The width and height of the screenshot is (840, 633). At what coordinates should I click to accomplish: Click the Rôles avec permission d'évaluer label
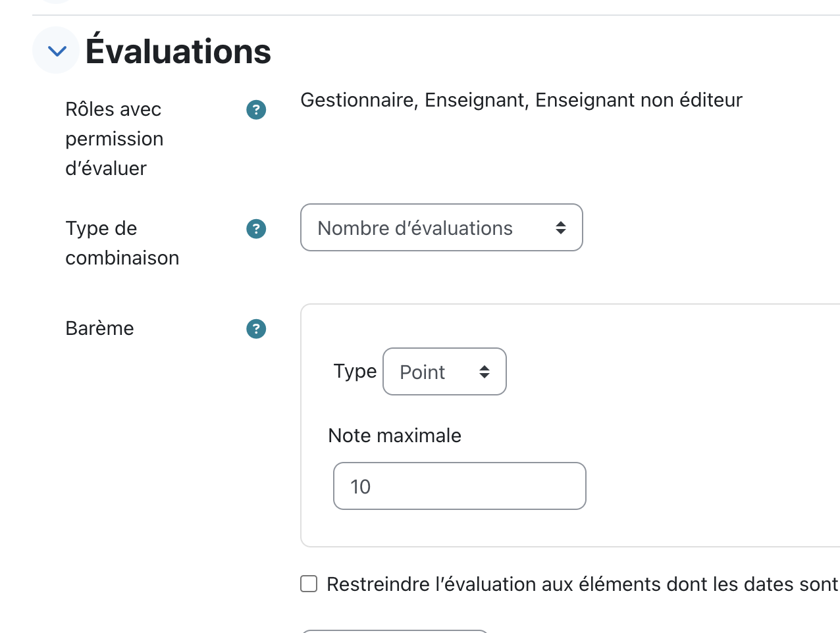pyautogui.click(x=114, y=139)
